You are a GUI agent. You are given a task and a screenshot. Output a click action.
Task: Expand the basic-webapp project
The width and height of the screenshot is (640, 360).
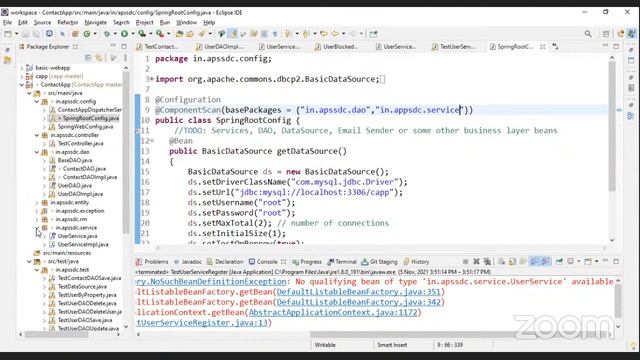22,68
